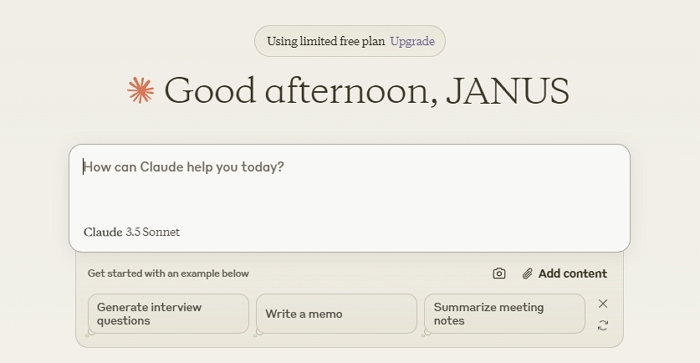
Task: Refresh the example prompt suggestions
Action: (x=603, y=325)
